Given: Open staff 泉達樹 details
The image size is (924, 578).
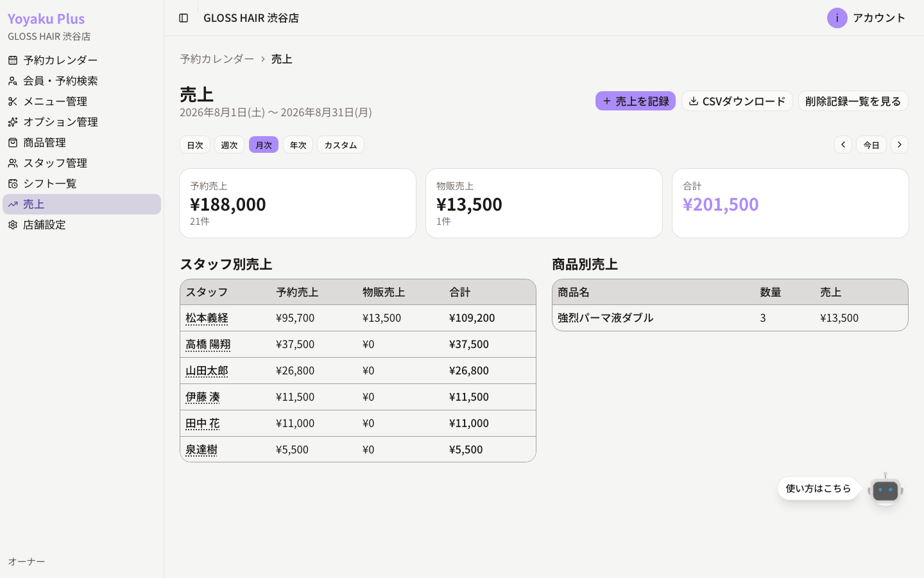Looking at the screenshot, I should point(201,450).
